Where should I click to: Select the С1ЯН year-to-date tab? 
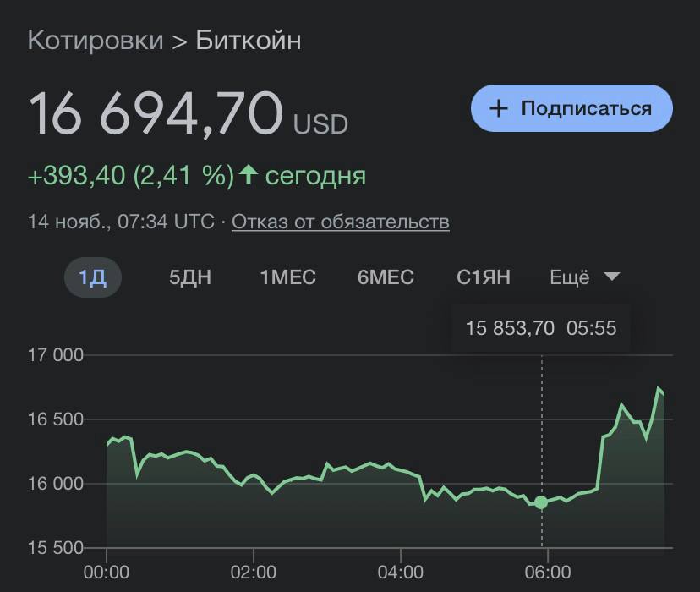484,277
